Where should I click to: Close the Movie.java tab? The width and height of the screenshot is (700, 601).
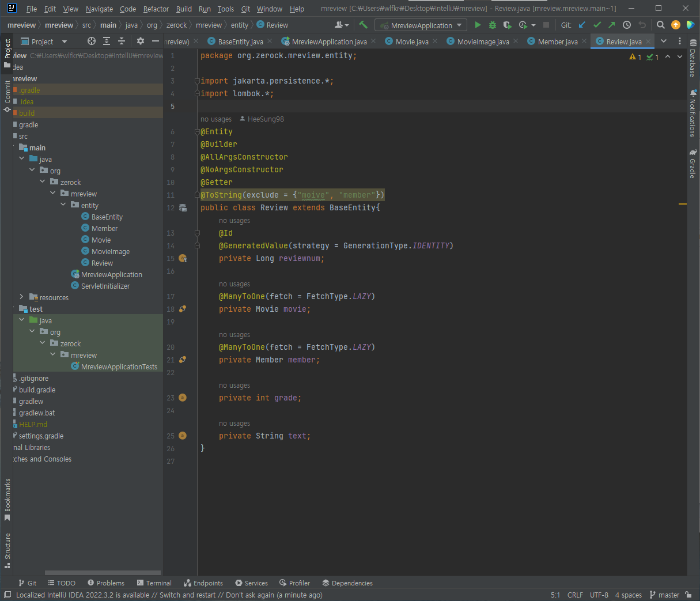tap(434, 41)
